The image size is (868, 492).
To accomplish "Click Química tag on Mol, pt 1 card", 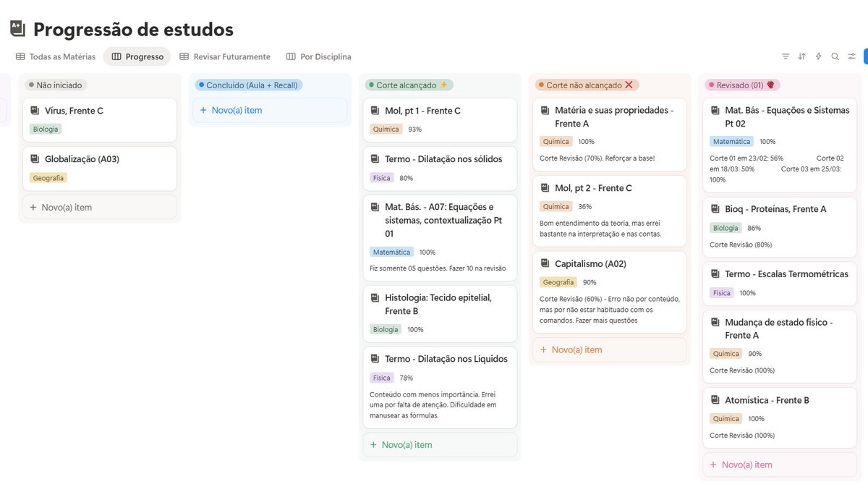I will click(x=386, y=129).
